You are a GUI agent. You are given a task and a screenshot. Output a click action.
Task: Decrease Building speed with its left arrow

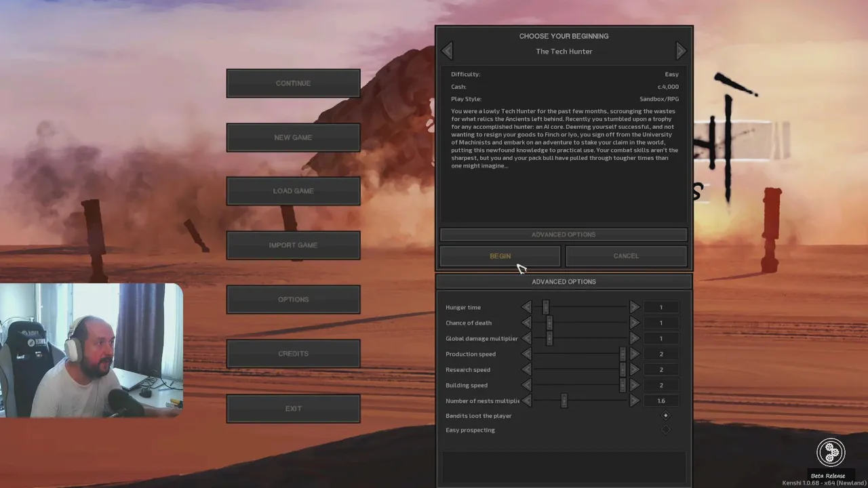click(x=526, y=385)
